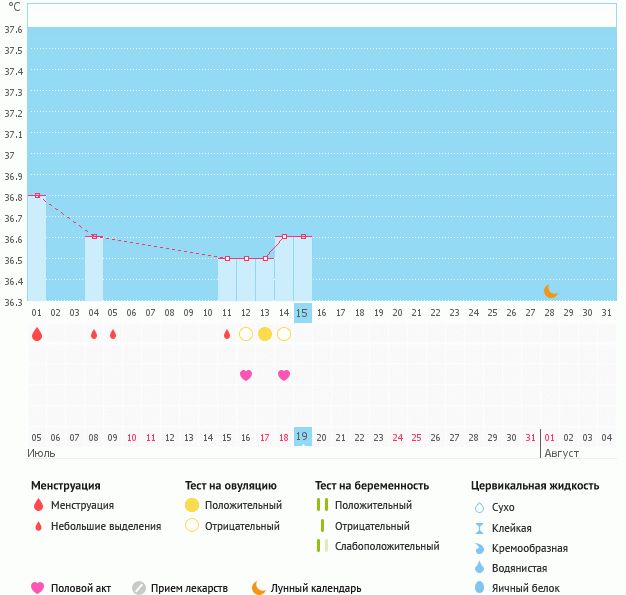Click the Прием лекарств legend icon
The image size is (626, 595).
139,588
